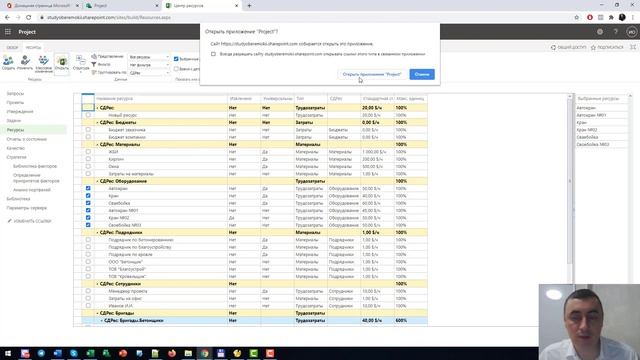Viewport: 640px width, 360px height.
Task: Click the Массовое изменение ribbon icon
Action: coord(44,64)
